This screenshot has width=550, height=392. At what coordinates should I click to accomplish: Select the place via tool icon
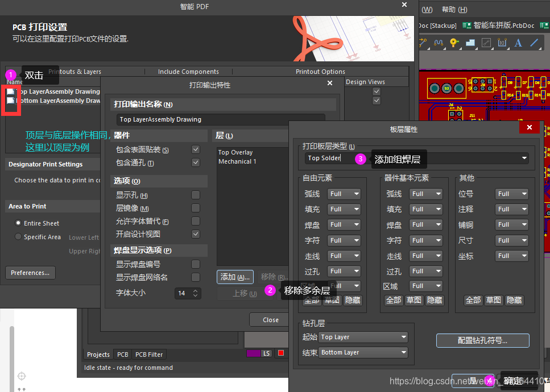(453, 43)
